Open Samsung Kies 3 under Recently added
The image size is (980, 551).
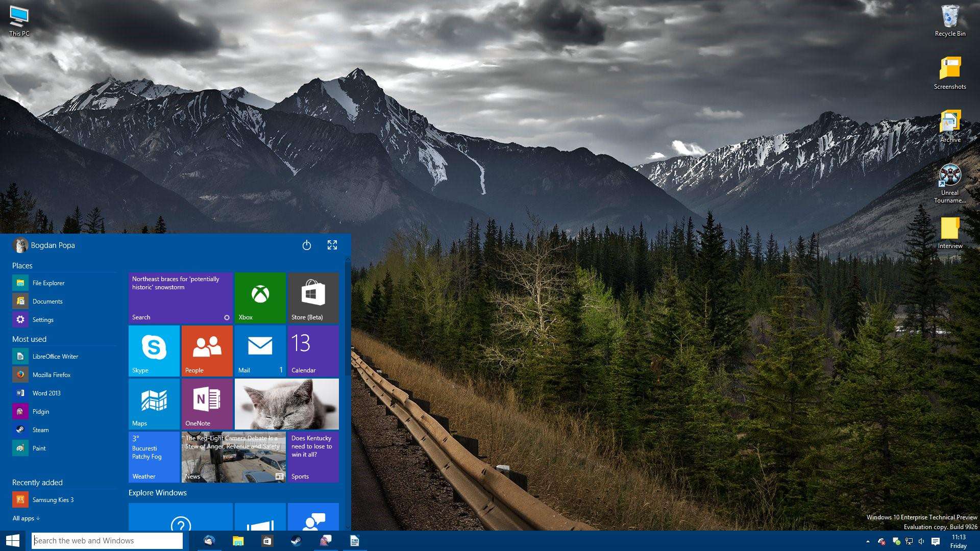pos(54,499)
